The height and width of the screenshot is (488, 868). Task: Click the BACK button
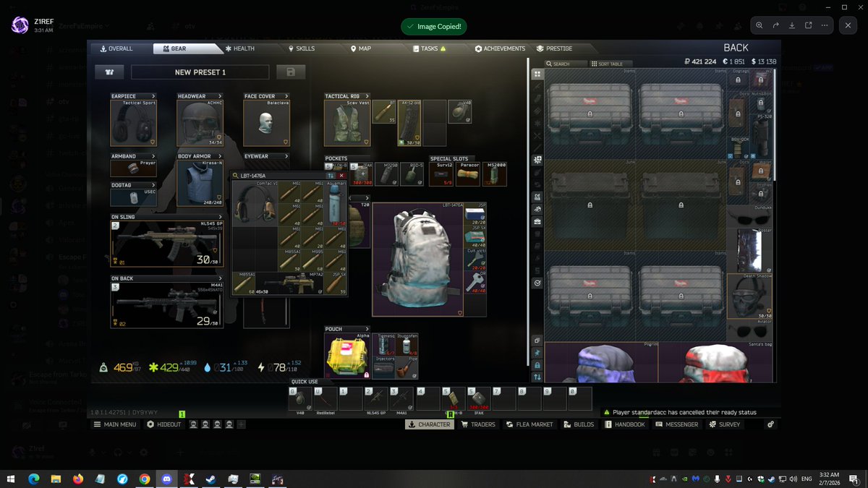click(x=736, y=48)
